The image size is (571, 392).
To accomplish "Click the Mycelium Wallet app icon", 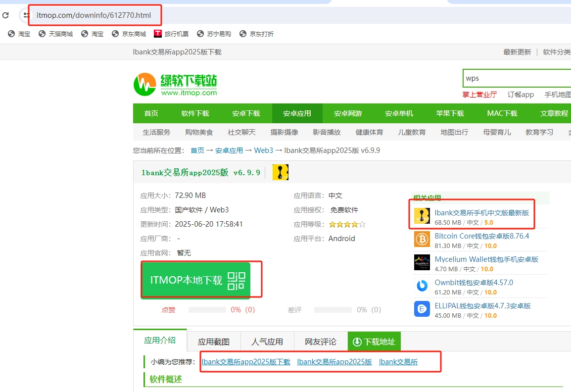I will (422, 262).
